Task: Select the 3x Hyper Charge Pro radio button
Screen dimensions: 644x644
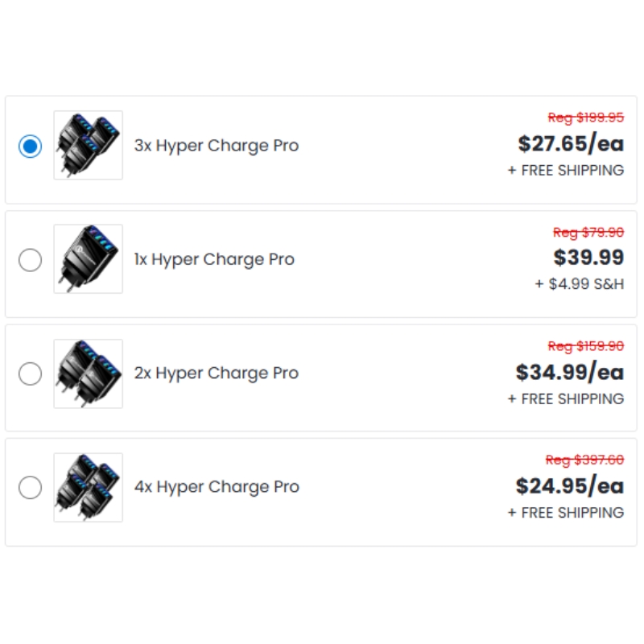Action: click(30, 146)
